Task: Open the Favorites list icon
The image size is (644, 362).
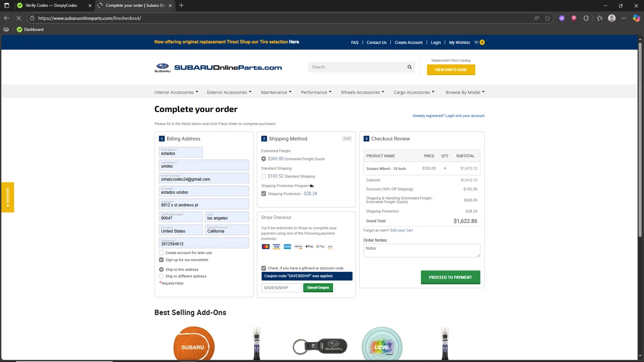Action: coord(600,18)
